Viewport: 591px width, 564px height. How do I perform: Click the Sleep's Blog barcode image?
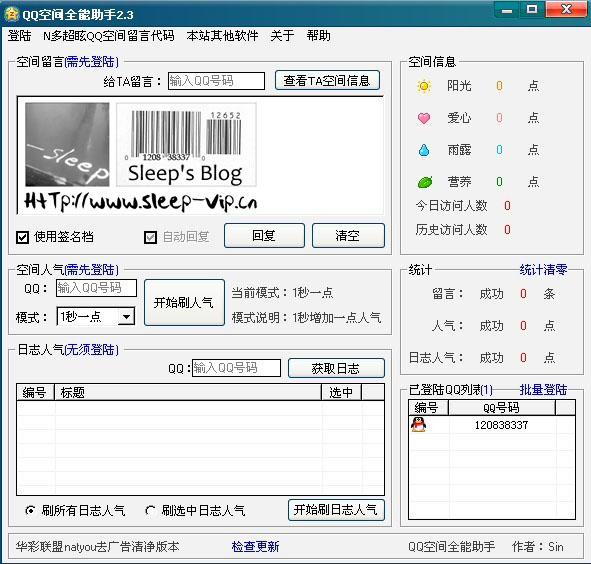[x=186, y=145]
